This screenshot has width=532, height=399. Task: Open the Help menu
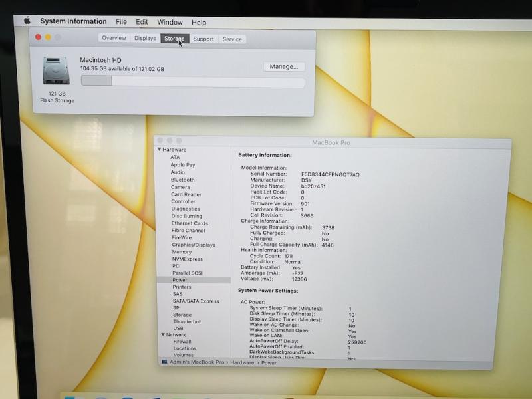(199, 23)
